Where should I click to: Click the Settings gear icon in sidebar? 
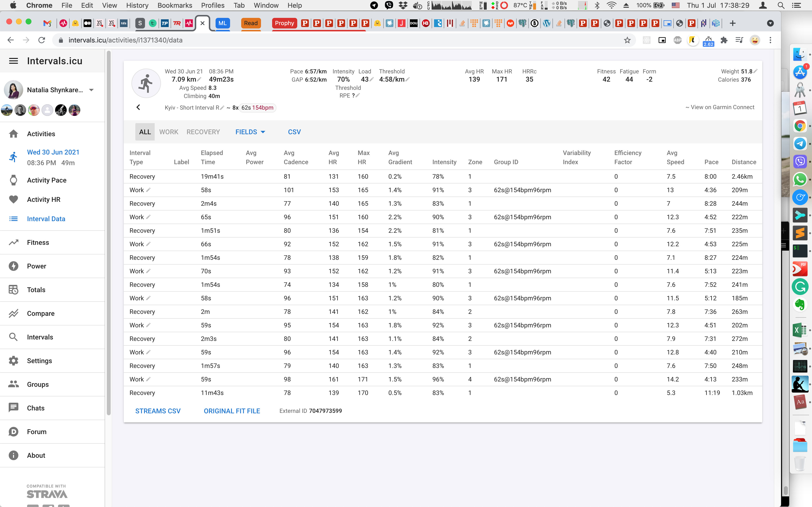click(x=14, y=361)
